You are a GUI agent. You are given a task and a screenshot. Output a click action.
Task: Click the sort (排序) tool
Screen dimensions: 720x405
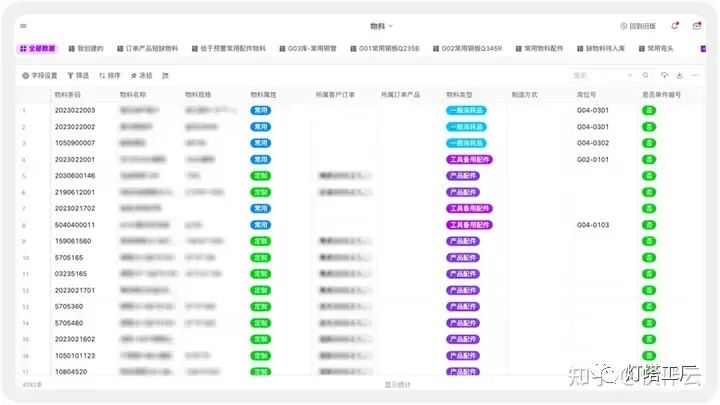110,75
